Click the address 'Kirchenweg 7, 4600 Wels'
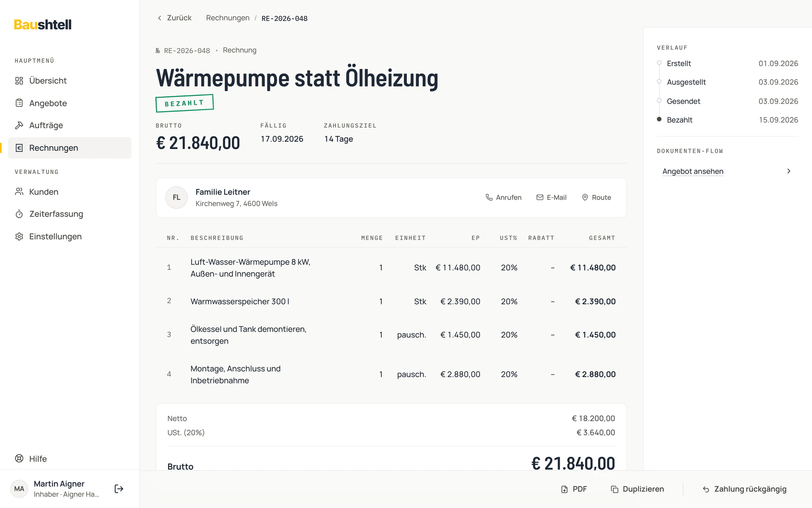This screenshot has height=508, width=812. [x=236, y=204]
